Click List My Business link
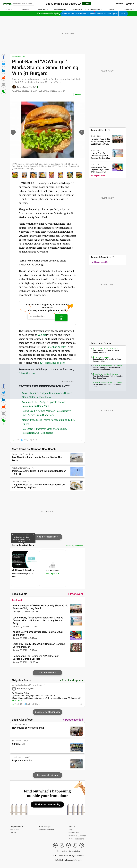Image resolution: width=137 pixels, height=868 pixels. coord(75,545)
